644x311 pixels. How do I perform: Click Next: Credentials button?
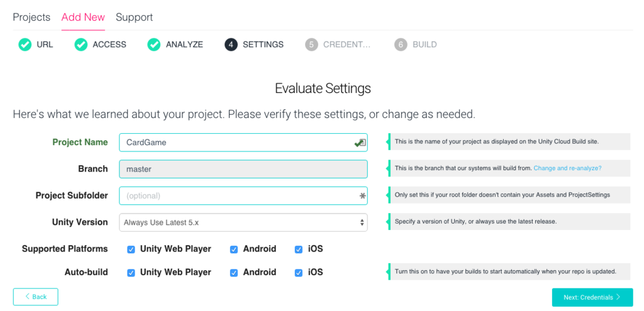tap(592, 297)
